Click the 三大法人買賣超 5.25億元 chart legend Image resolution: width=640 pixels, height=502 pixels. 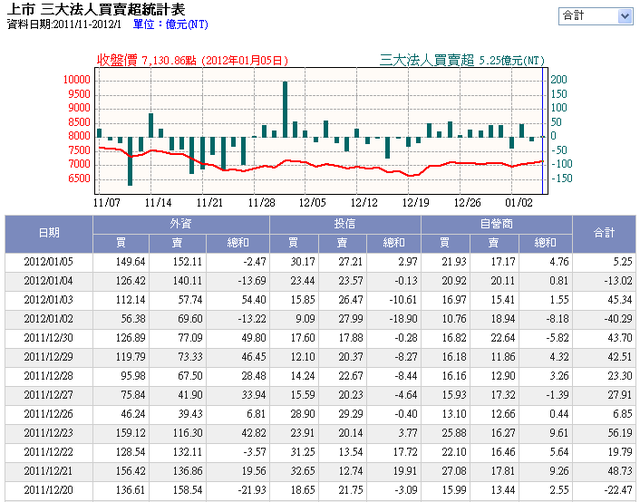[462, 60]
